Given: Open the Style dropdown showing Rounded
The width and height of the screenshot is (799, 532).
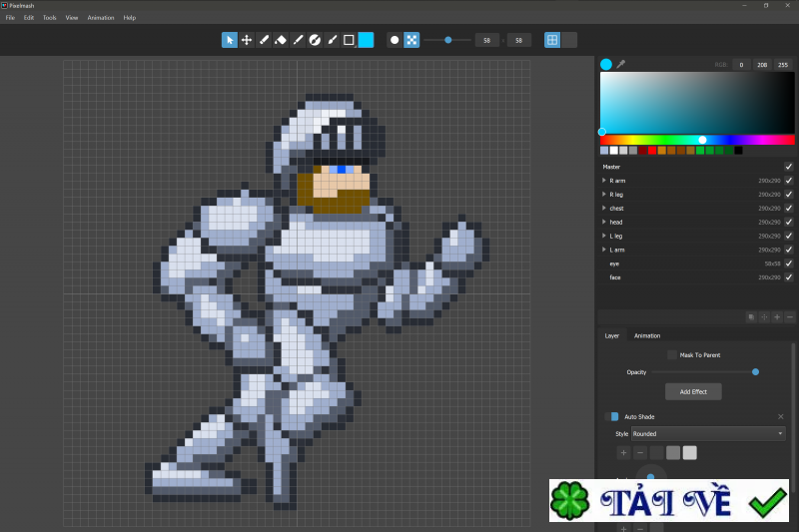Looking at the screenshot, I should pyautogui.click(x=708, y=434).
